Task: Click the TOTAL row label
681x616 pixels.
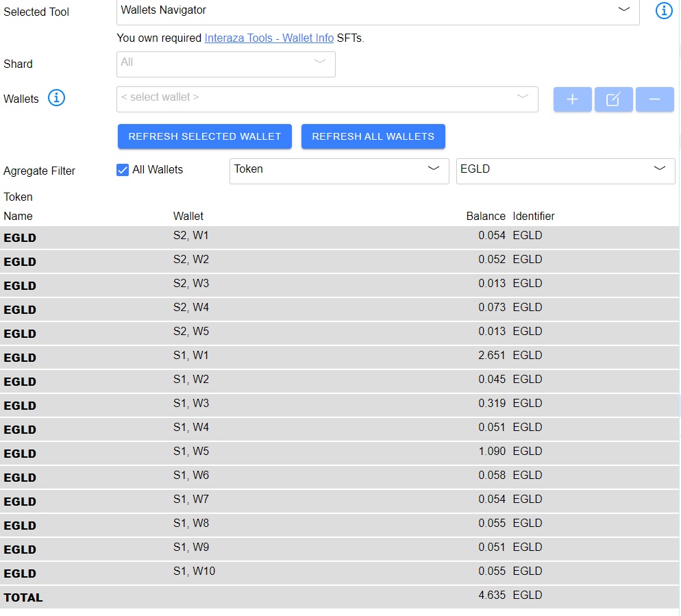Action: coord(23,597)
